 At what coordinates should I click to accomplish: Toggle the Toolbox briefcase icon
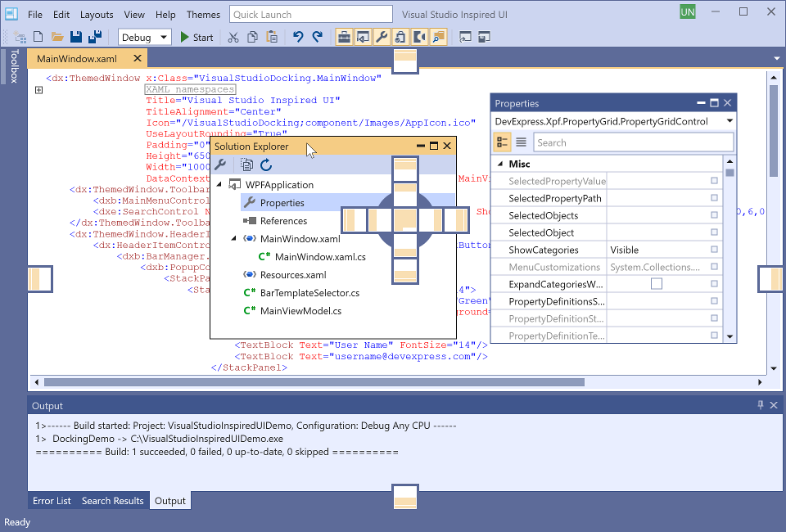click(345, 37)
